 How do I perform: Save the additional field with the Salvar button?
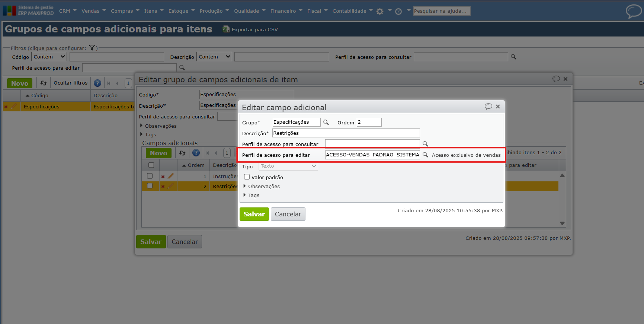[254, 214]
